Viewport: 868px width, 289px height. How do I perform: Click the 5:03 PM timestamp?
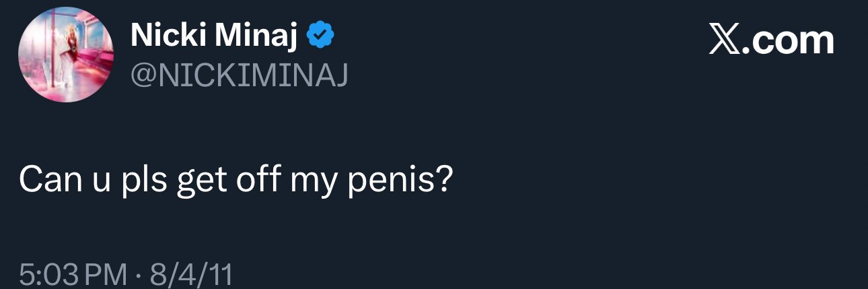pos(73,274)
